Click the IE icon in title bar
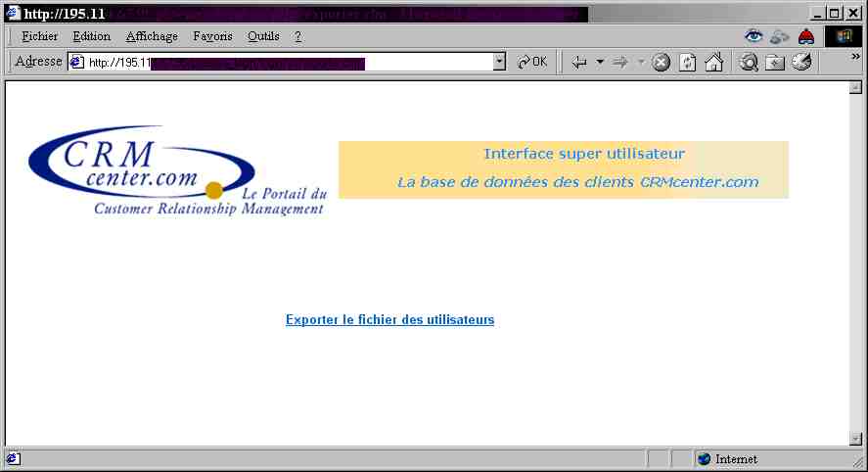868x472 pixels. pos(14,13)
